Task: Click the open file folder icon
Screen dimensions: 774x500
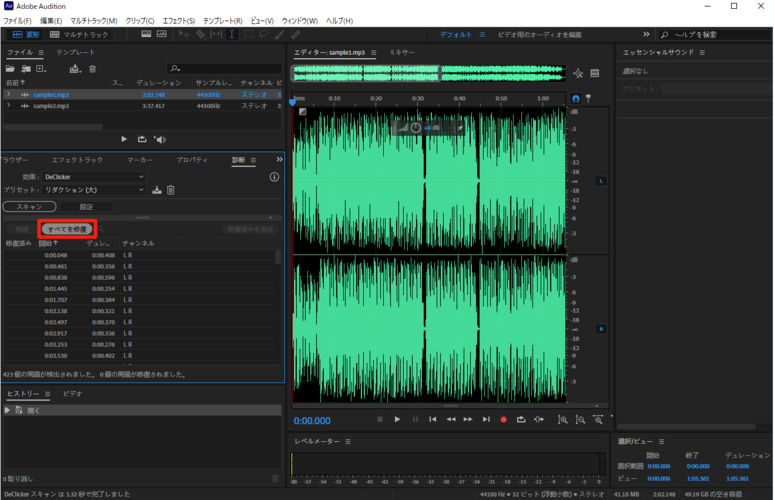Action: (x=12, y=69)
